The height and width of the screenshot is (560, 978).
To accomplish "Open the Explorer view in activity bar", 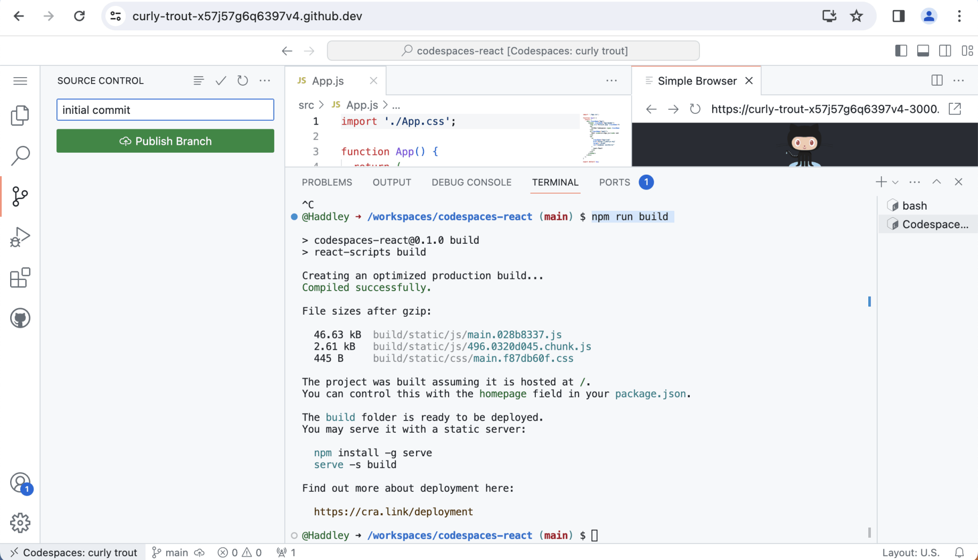I will [x=20, y=115].
